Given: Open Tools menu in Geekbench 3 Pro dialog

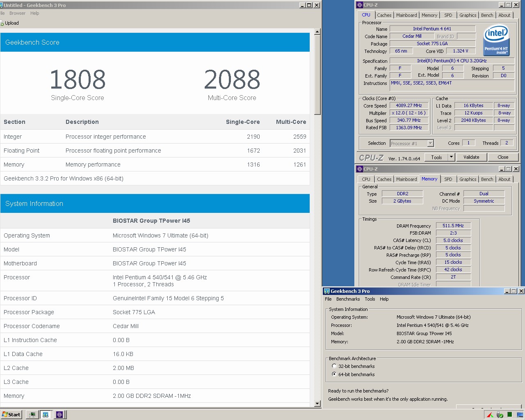Looking at the screenshot, I should point(370,299).
